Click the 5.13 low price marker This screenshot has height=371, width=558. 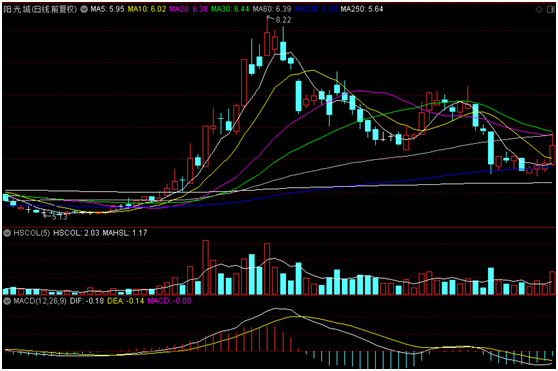click(x=59, y=217)
